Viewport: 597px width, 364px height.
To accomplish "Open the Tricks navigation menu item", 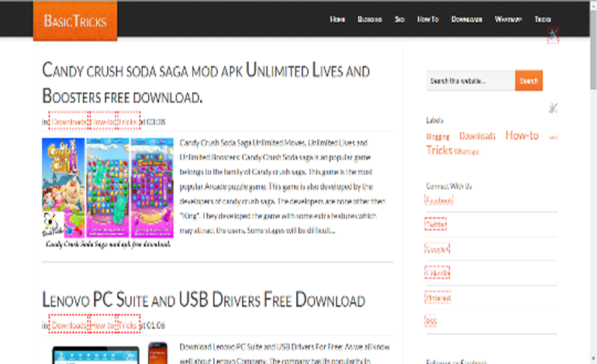I will click(543, 19).
